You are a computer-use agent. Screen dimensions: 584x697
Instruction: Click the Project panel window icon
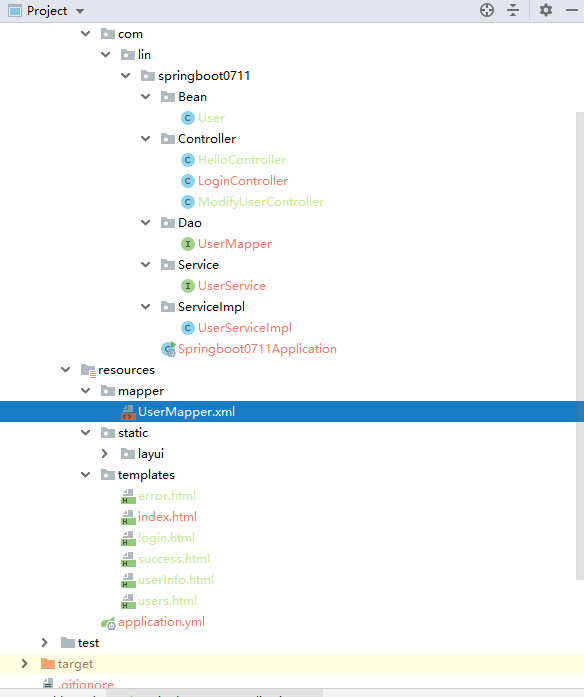pyautogui.click(x=15, y=11)
